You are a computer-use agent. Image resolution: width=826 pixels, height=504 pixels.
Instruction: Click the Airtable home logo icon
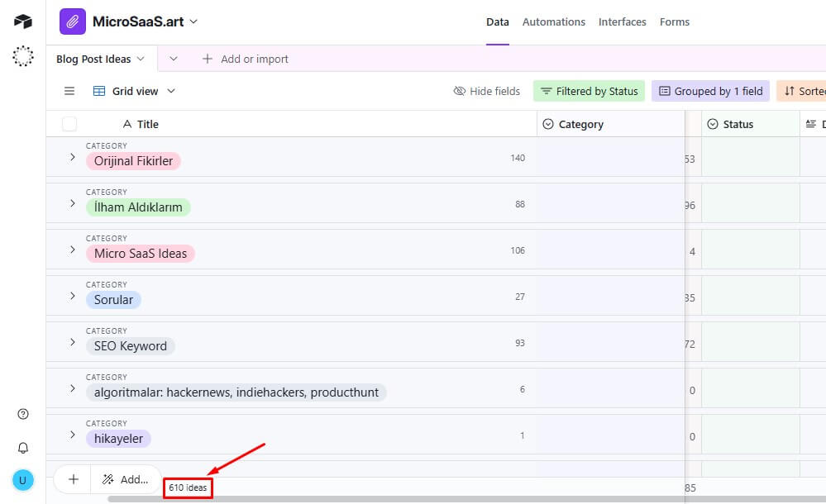[x=23, y=21]
